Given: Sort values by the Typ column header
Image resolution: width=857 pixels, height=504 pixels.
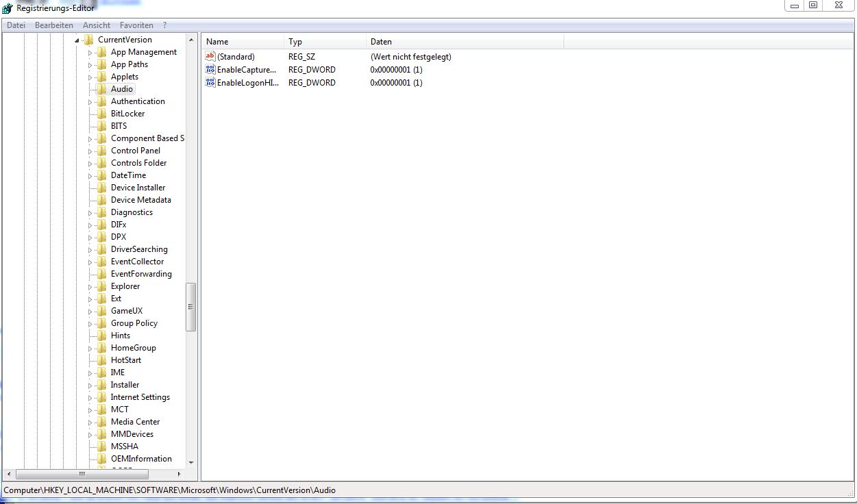Looking at the screenshot, I should [325, 42].
